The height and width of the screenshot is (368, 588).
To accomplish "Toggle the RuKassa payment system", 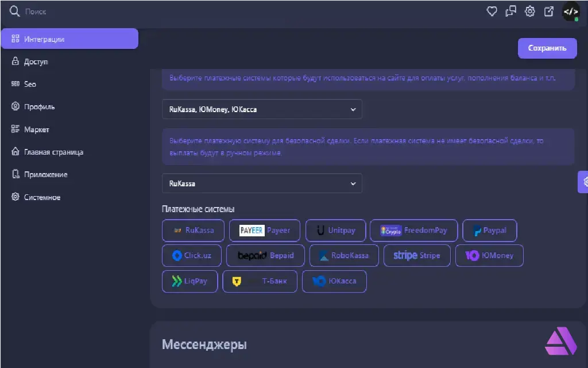I will pyautogui.click(x=194, y=231).
